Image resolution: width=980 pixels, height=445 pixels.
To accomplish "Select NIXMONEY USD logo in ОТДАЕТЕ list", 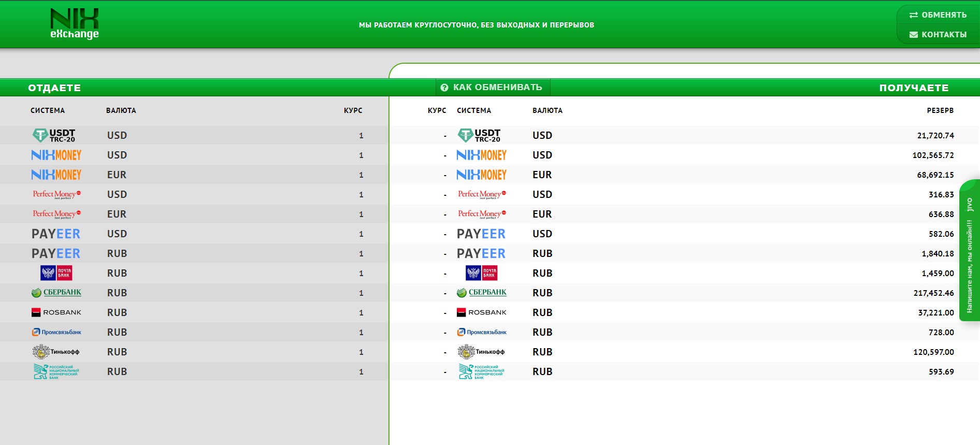I will click(x=56, y=155).
